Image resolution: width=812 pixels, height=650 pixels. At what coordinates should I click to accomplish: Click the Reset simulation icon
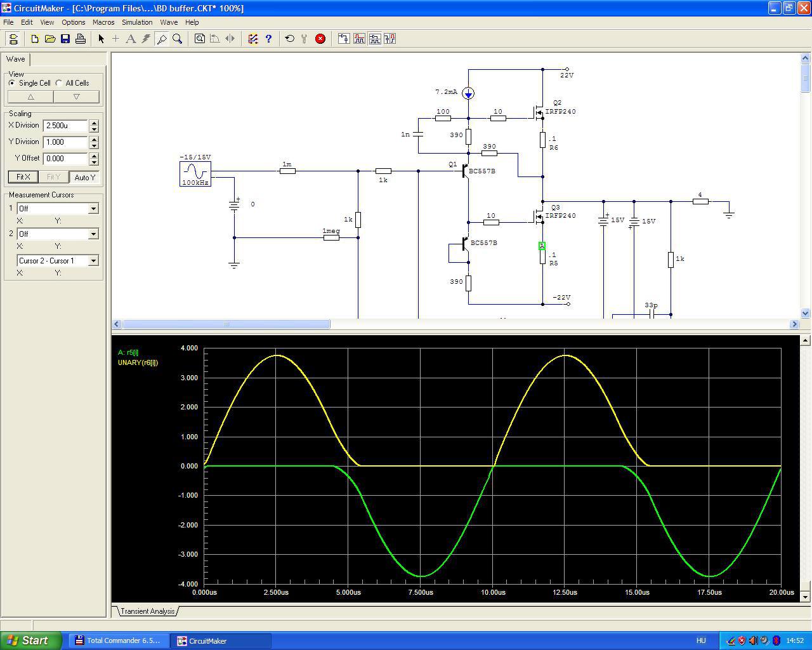(290, 39)
